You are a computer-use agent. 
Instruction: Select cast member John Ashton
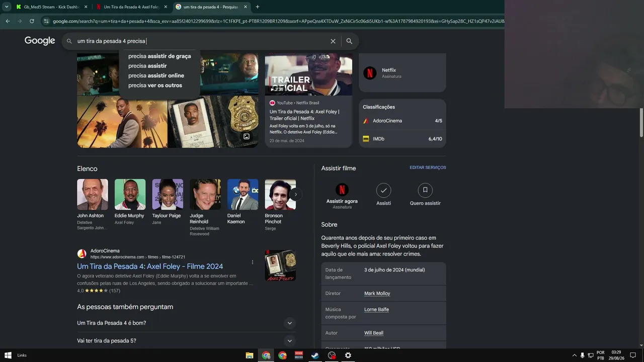click(93, 204)
